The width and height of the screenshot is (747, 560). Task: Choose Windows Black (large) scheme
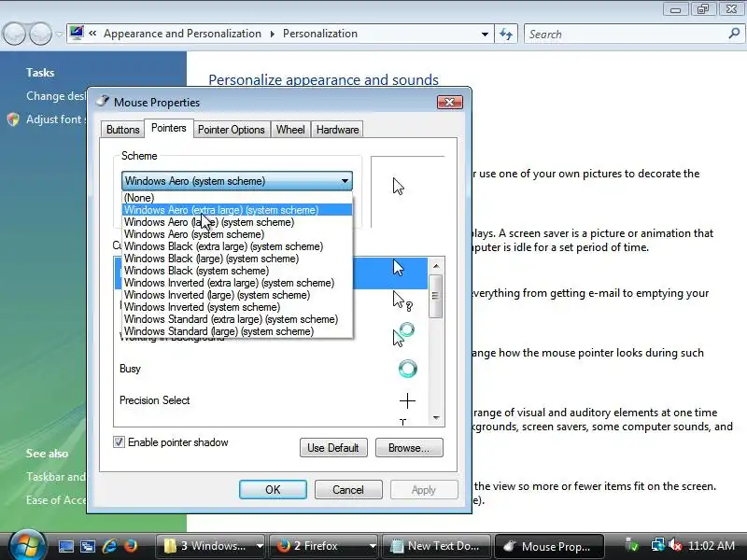[237, 259]
